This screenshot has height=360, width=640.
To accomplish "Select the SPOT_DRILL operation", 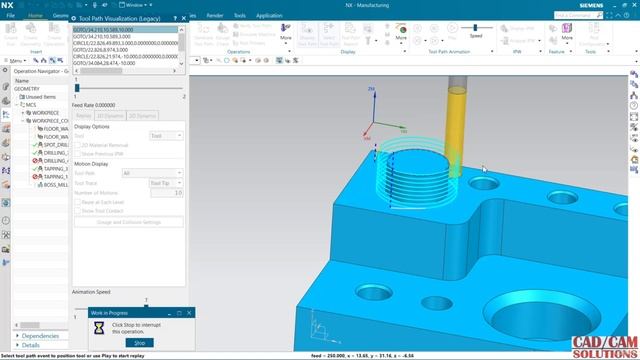I will point(56,144).
